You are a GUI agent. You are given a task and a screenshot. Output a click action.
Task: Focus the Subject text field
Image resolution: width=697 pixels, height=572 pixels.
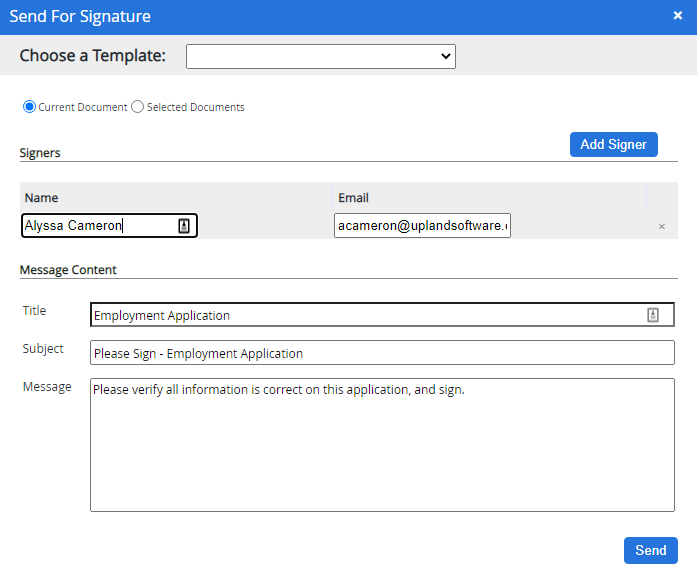[x=381, y=353]
